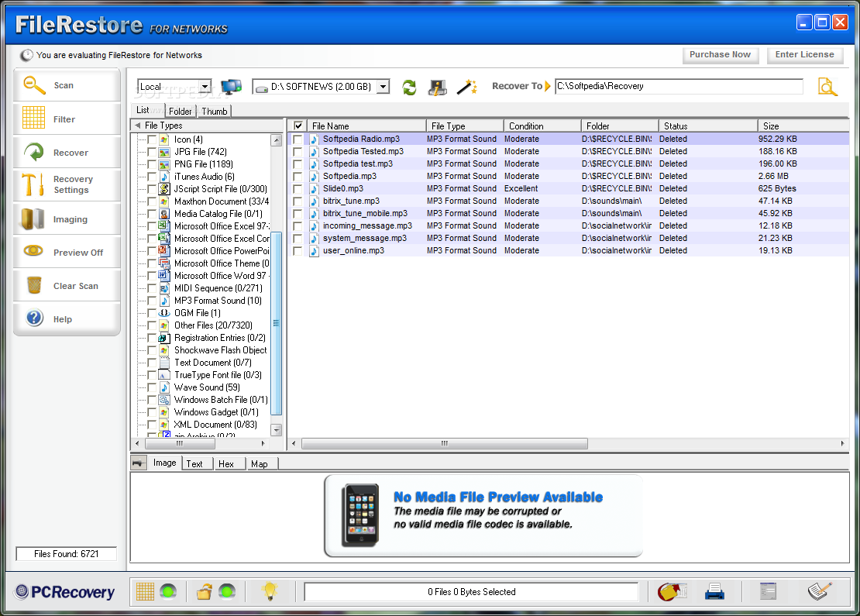860x616 pixels.
Task: Click the Recover To path field
Action: [x=679, y=86]
